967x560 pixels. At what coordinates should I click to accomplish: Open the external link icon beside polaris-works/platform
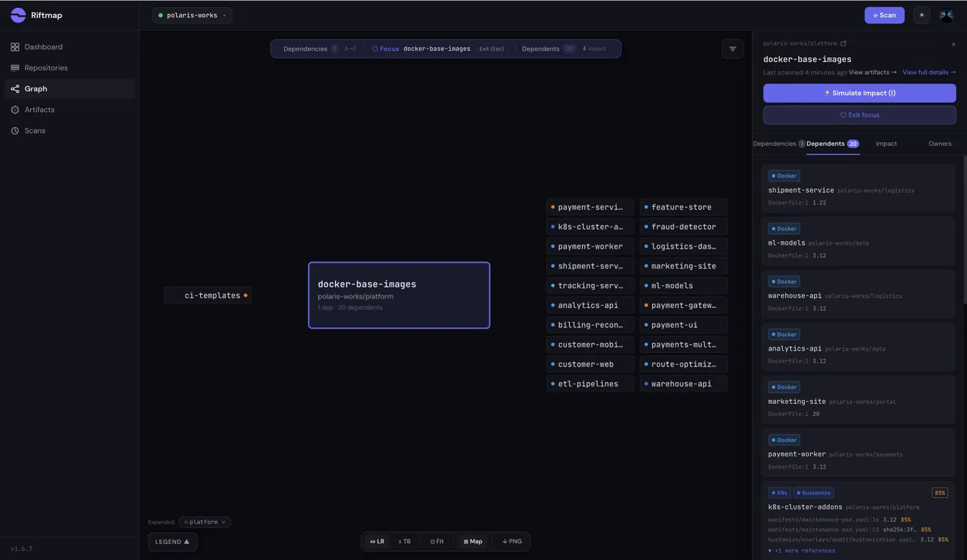click(843, 43)
